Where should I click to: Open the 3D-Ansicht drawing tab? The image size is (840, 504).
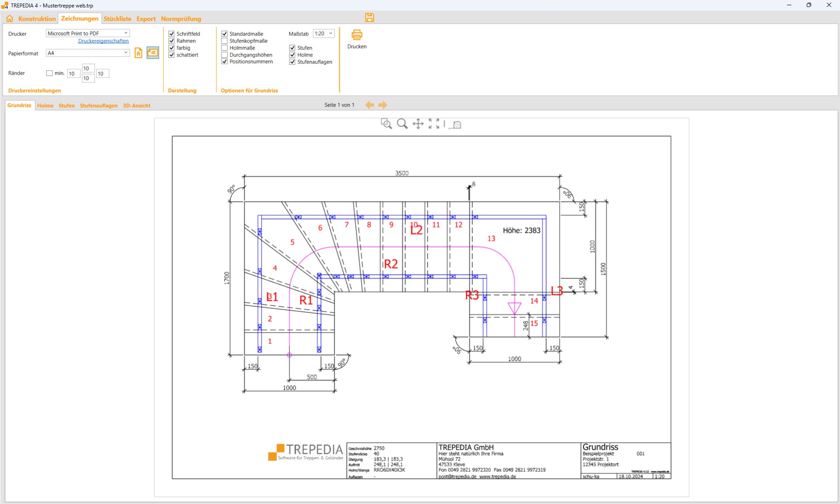pyautogui.click(x=136, y=105)
